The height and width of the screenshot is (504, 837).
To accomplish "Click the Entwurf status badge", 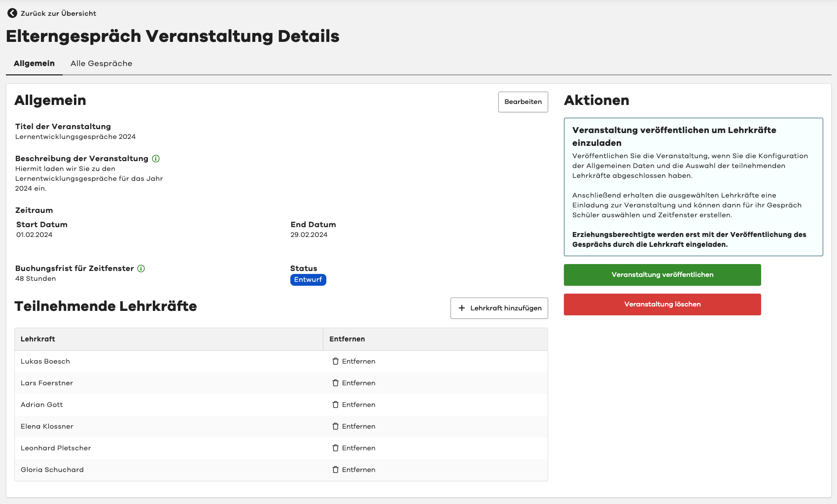I will coord(308,280).
